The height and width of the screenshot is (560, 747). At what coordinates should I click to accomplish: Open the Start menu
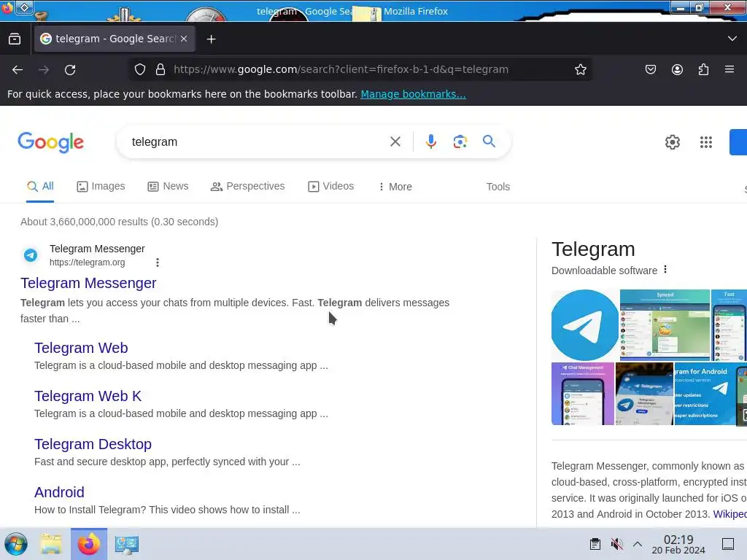pyautogui.click(x=16, y=544)
